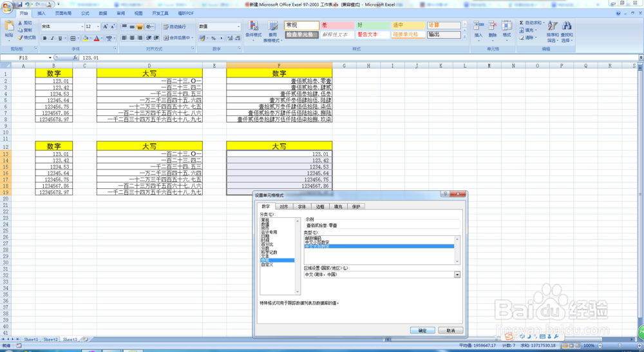Click the decrease decimal icon

pyautogui.click(x=238, y=38)
